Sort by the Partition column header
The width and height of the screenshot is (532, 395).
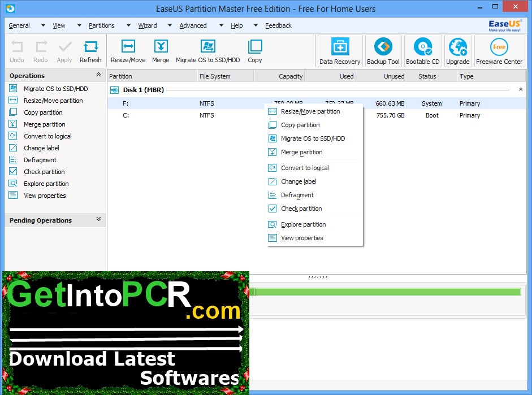tap(152, 76)
